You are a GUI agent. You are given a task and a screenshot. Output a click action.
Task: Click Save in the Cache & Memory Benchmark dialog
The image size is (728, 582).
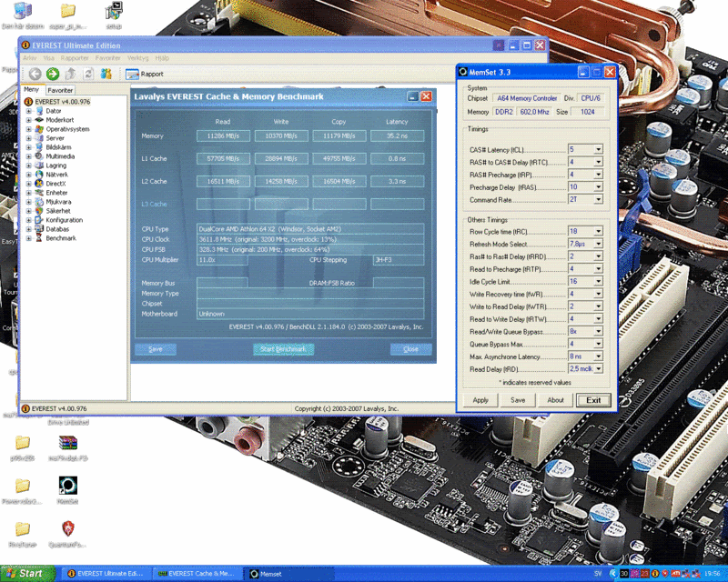156,349
